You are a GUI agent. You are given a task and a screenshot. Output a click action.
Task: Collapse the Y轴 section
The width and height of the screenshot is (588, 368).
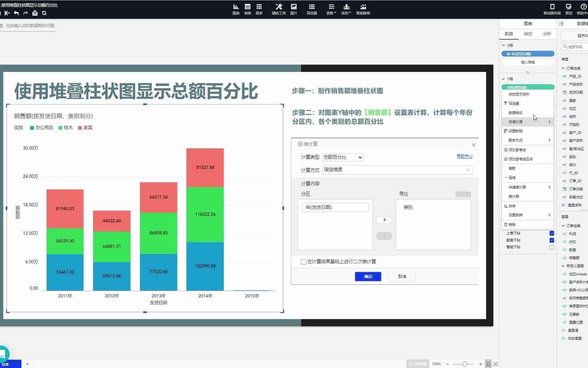(x=503, y=79)
